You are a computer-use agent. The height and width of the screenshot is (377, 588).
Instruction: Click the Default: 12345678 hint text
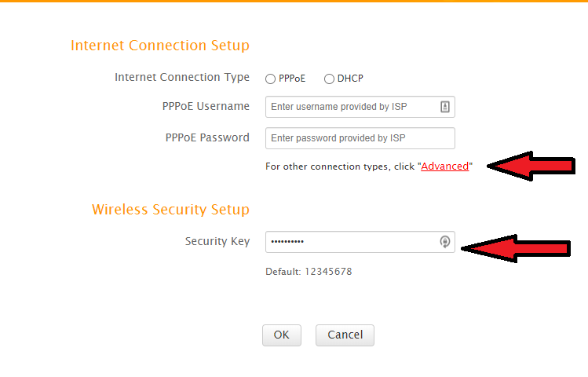(309, 272)
